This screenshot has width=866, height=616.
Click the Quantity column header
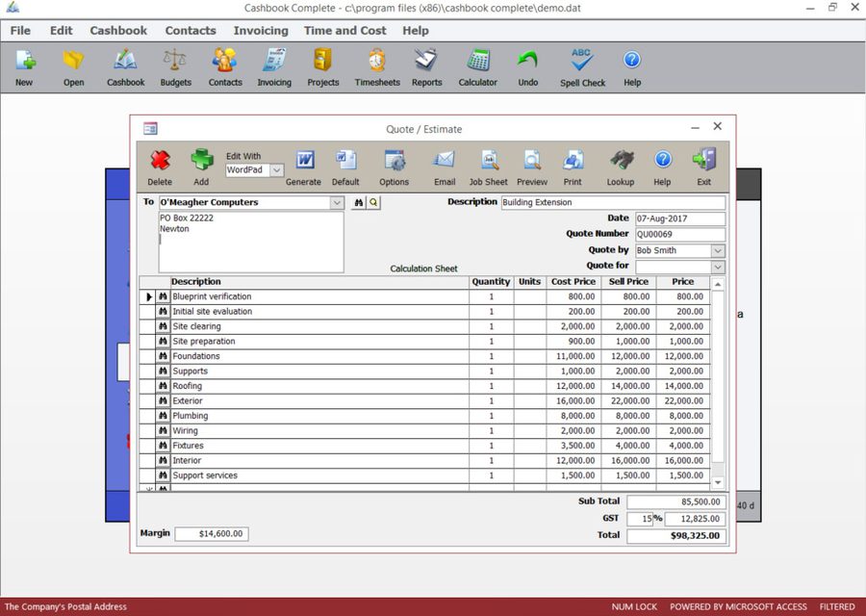coord(491,282)
